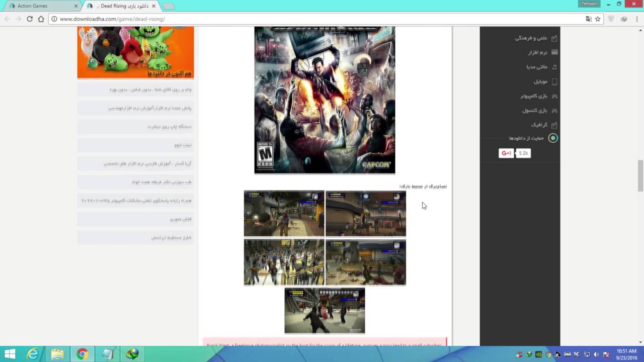Viewport: 644px width, 362px height.
Task: Close the Dead Rising tab
Action: tap(153, 6)
